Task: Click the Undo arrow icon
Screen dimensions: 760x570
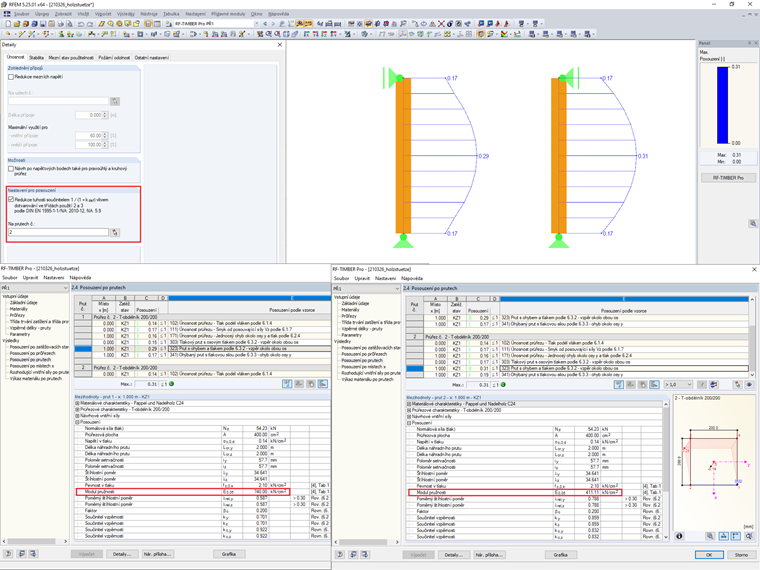Action: pos(80,23)
